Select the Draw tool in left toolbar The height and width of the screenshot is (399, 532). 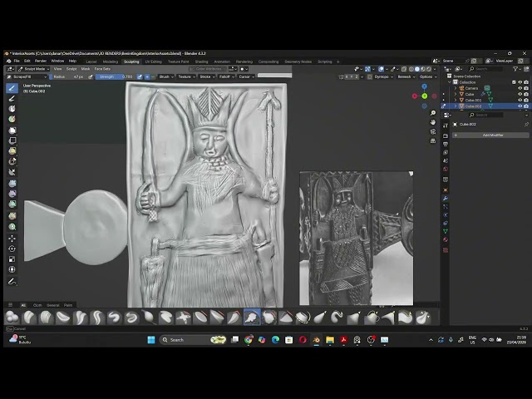pyautogui.click(x=12, y=88)
